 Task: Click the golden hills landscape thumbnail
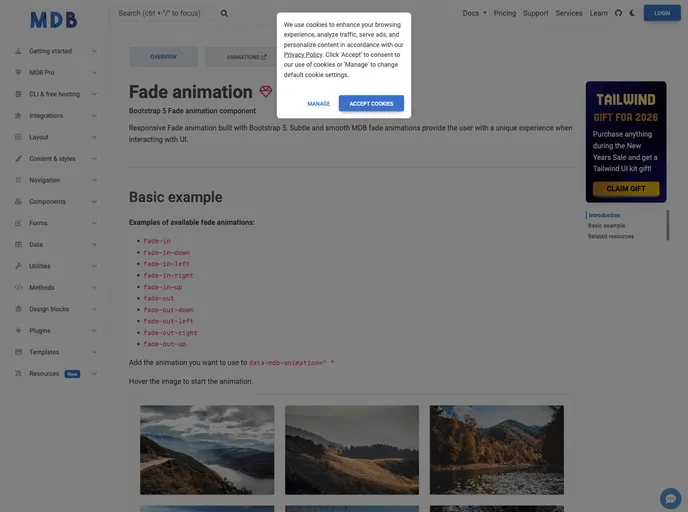(x=352, y=450)
